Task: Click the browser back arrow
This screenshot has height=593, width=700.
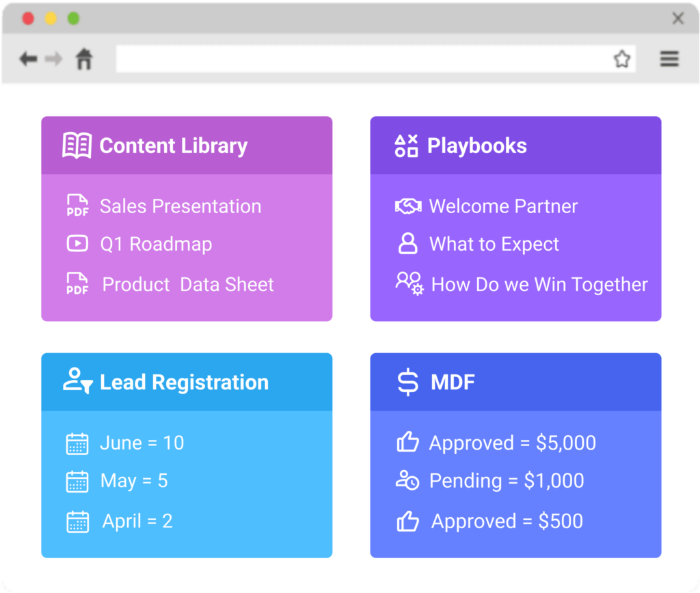Action: click(x=28, y=59)
